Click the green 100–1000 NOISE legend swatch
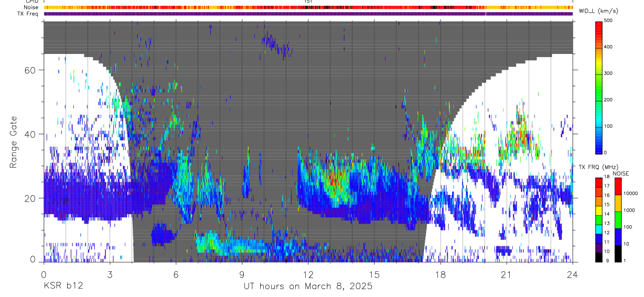This screenshot has height=297, width=644. point(618,220)
